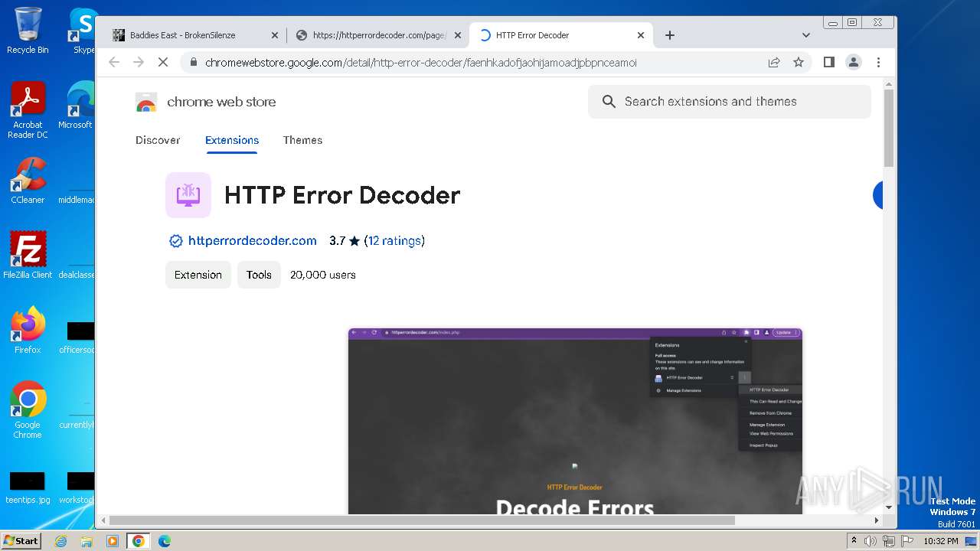Viewport: 980px width, 551px height.
Task: Switch to Chrome on the taskbar
Action: 139,541
